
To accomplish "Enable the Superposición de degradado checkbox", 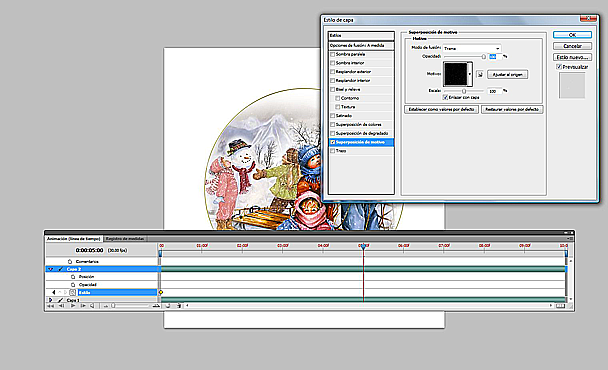I will click(x=332, y=133).
